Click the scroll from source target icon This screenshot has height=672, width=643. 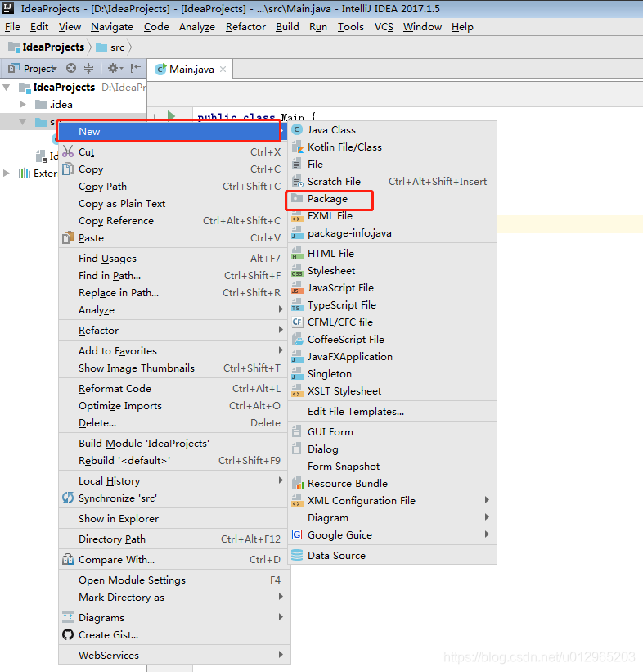(x=71, y=68)
